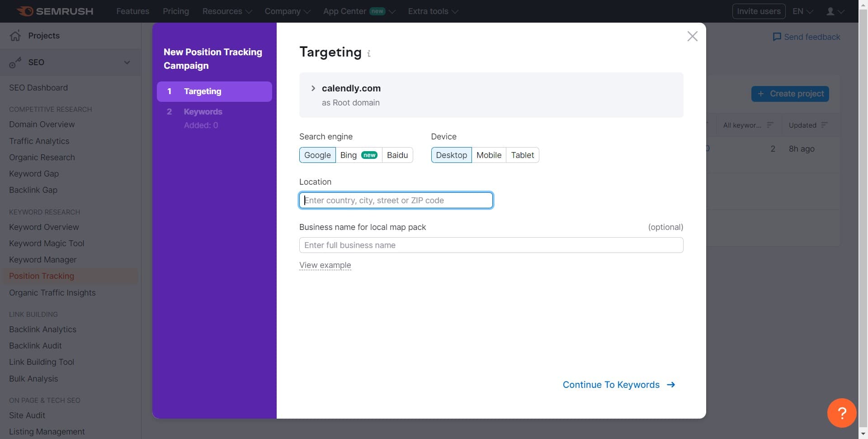Open the orange help question mark
Screen dimensions: 868x439
click(x=841, y=412)
